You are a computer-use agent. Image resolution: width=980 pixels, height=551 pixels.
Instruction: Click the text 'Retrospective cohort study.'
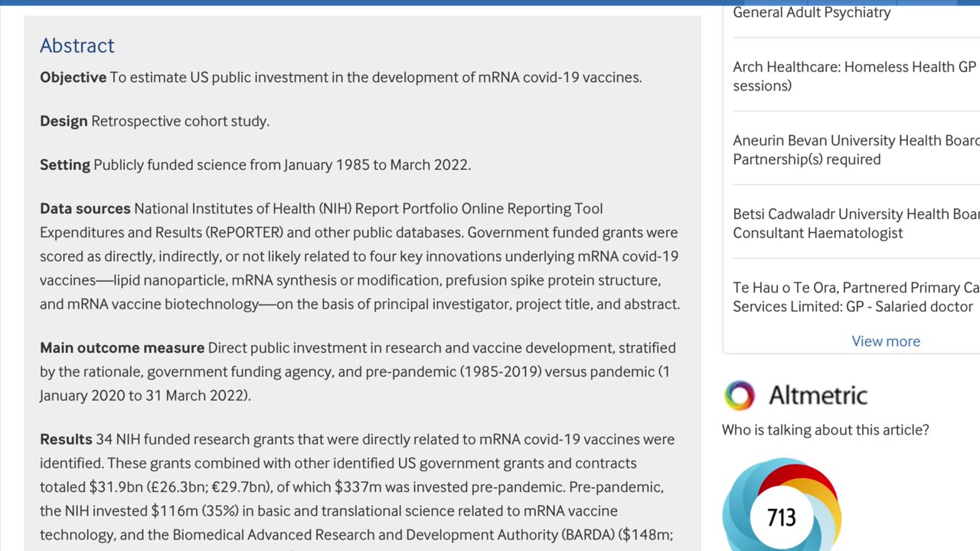(x=181, y=121)
